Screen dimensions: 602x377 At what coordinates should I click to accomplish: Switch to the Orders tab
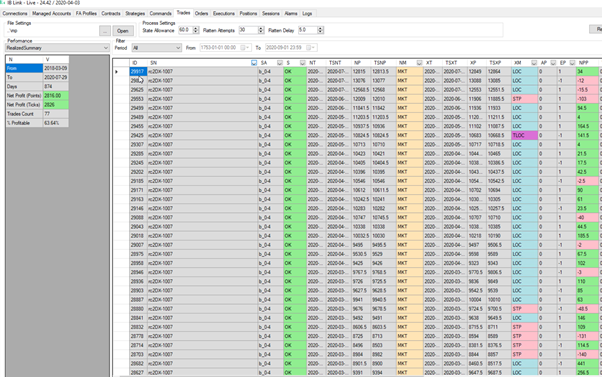coord(201,13)
